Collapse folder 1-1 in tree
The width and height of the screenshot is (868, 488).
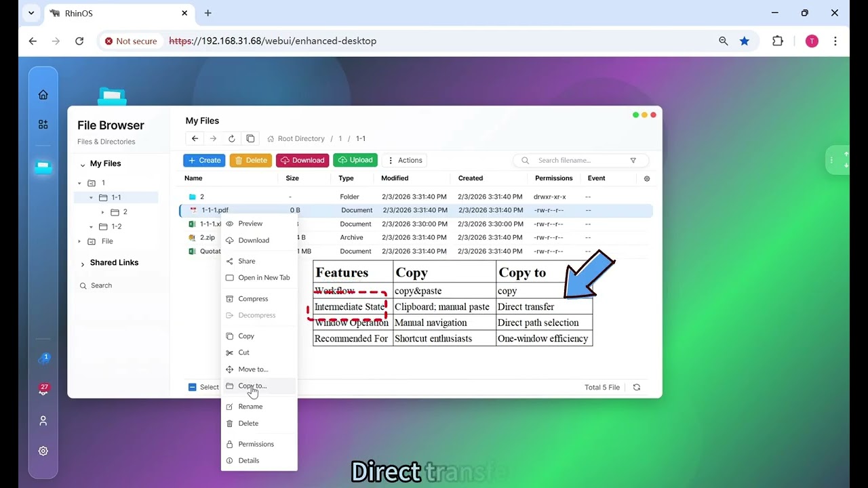point(91,197)
